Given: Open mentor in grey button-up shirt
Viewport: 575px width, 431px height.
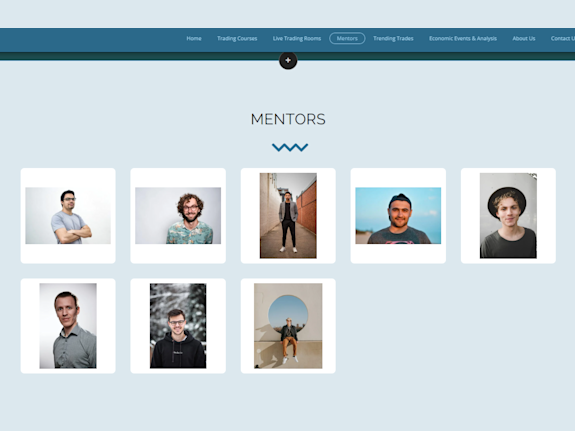Looking at the screenshot, I should point(68,326).
